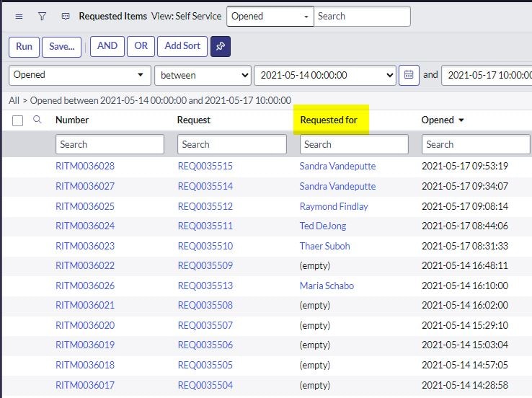Open the calendar date picker icon
Image resolution: width=532 pixels, height=398 pixels.
coord(409,75)
